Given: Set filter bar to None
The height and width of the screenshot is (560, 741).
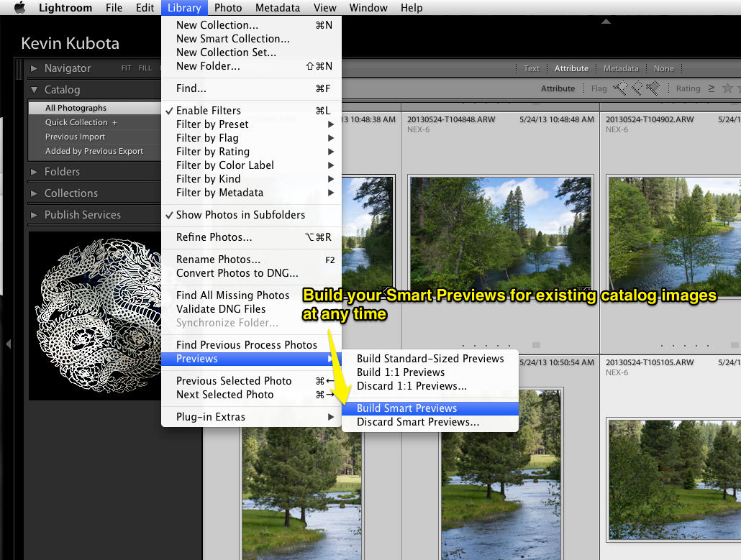Looking at the screenshot, I should click(663, 68).
